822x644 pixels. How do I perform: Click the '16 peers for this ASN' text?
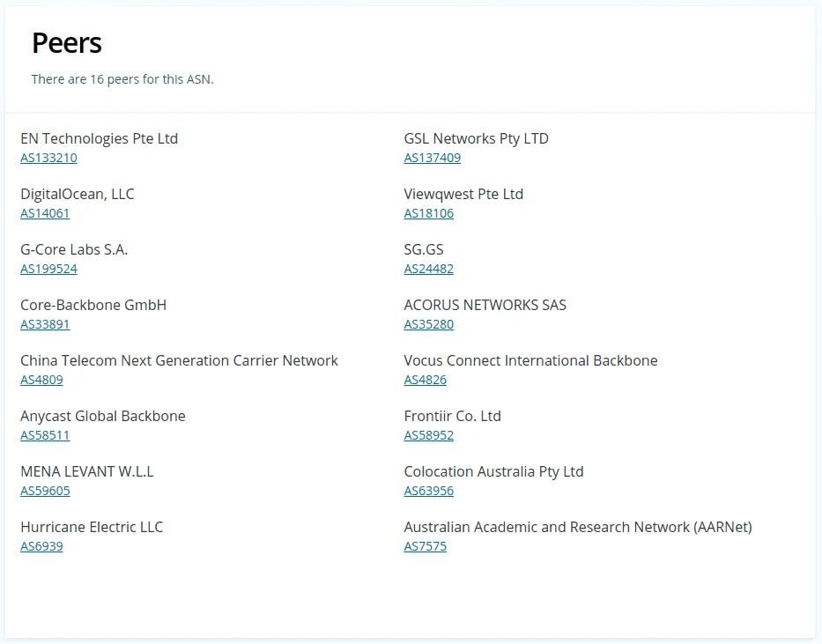tap(151, 79)
